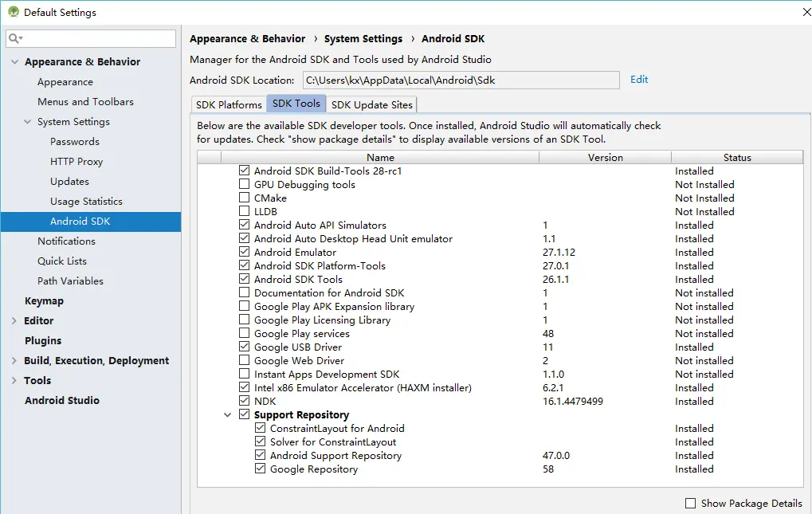
Task: Click the Edit link for SDK location
Action: (x=639, y=80)
